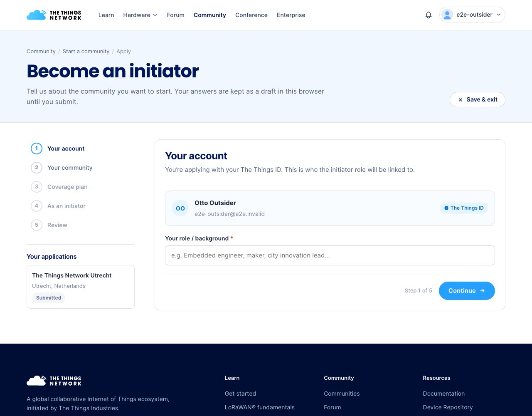Viewport: 532px width, 416px height.
Task: Expand the Hardware dropdown menu
Action: click(140, 15)
